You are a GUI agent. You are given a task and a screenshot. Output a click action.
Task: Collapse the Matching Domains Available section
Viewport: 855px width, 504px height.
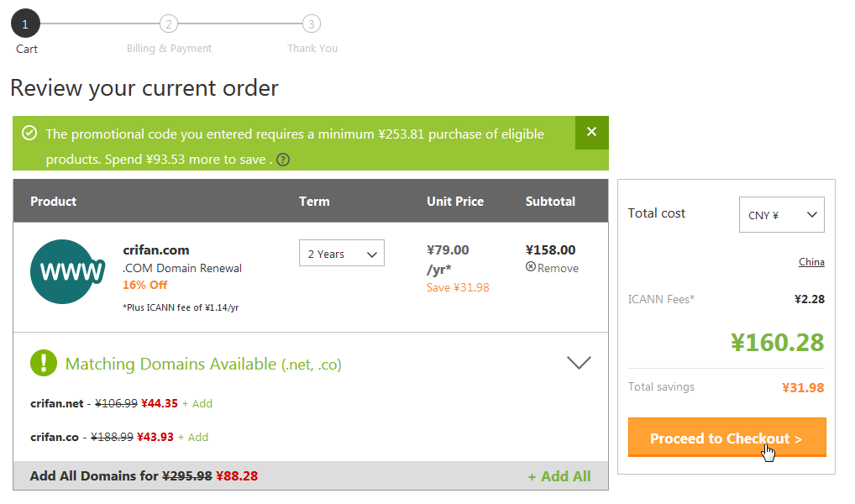[x=579, y=363]
